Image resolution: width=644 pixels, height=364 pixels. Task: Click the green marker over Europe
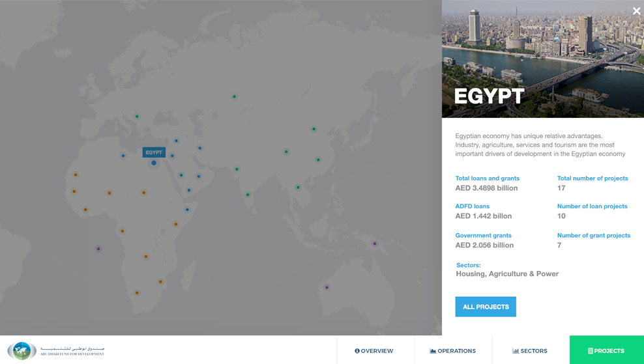pyautogui.click(x=137, y=117)
